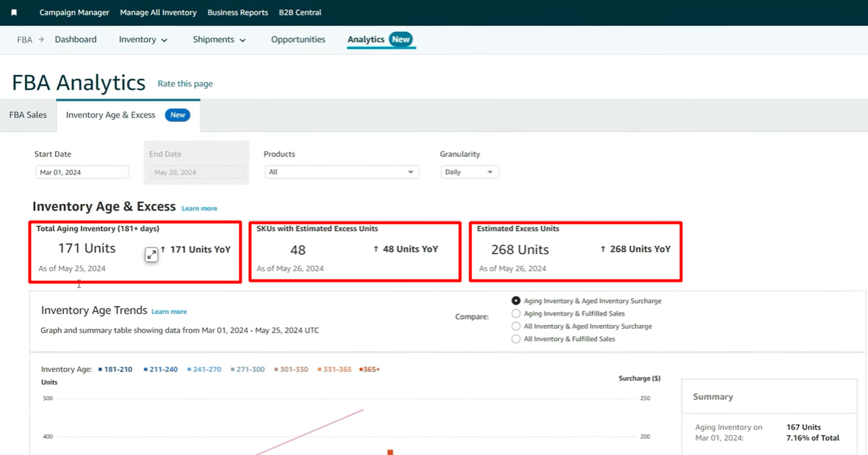Click the FBA Analytics page title

click(x=79, y=83)
